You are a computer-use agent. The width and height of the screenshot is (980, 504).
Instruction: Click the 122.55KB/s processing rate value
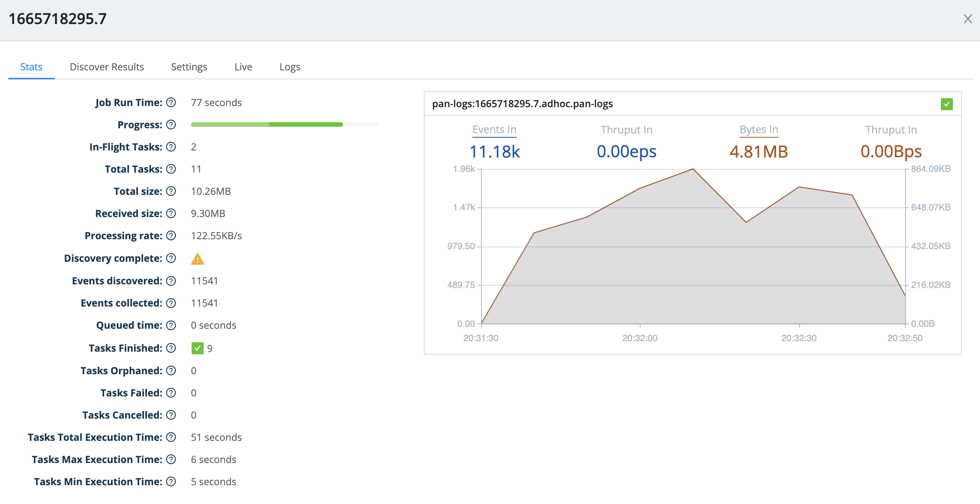click(216, 235)
